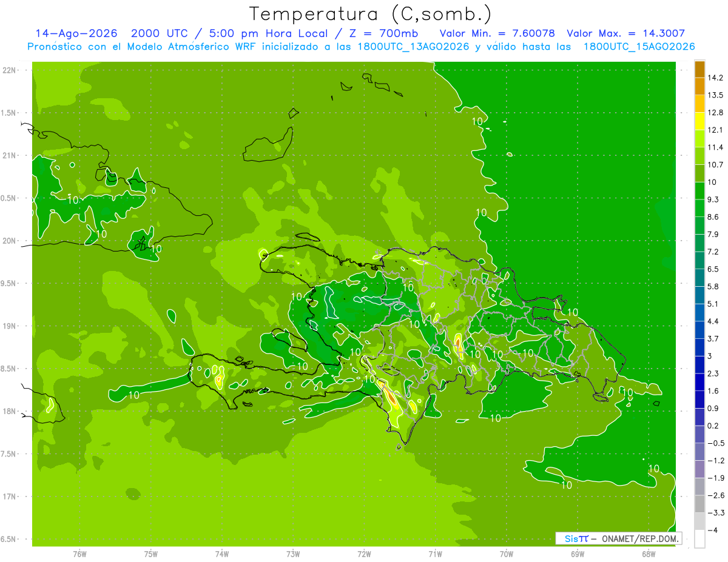728x562 pixels.
Task: Click the longitude label "73W"
Action: pyautogui.click(x=293, y=554)
